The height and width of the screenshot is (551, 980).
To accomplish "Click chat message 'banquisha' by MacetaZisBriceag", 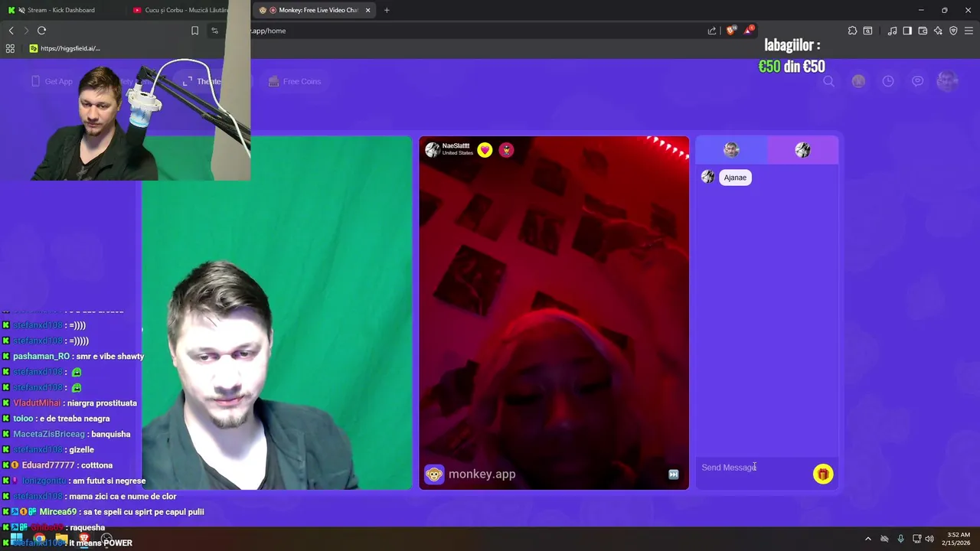I will (x=111, y=434).
